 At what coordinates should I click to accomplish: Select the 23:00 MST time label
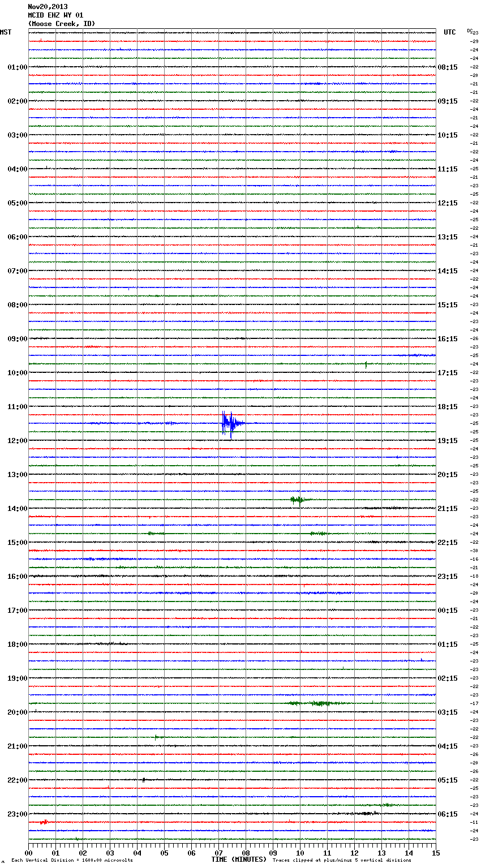coord(18,814)
